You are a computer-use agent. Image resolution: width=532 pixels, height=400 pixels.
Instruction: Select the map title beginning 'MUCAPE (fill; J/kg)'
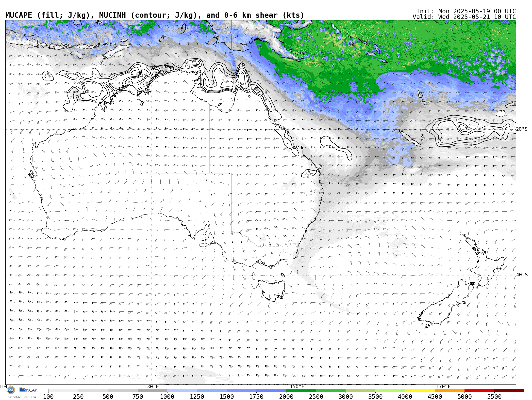155,15
